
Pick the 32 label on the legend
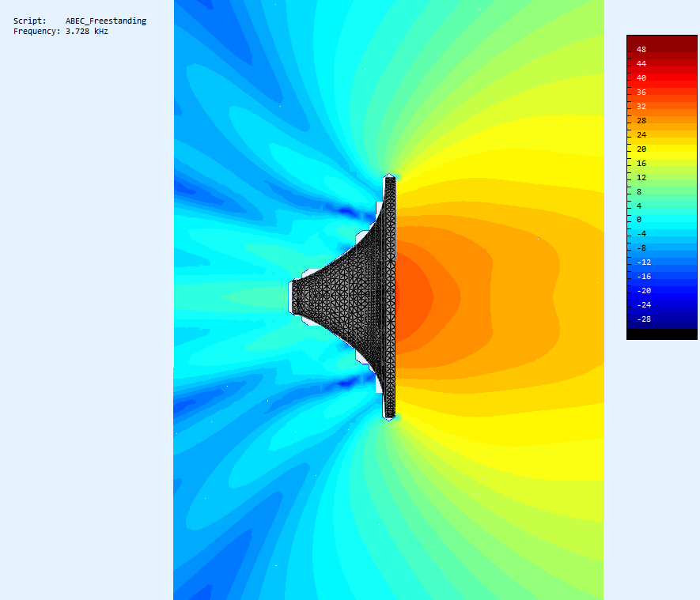[641, 107]
